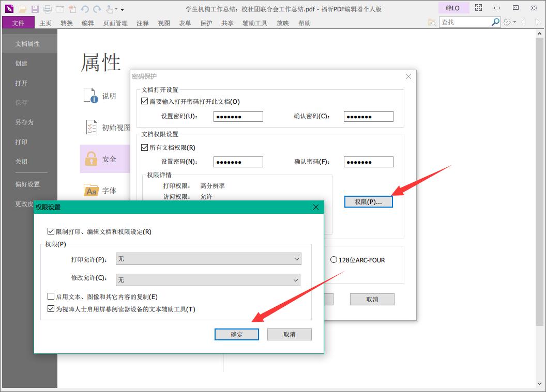The width and height of the screenshot is (546, 392).
Task: Click the Email icon in the toolbar
Action: tap(59, 9)
